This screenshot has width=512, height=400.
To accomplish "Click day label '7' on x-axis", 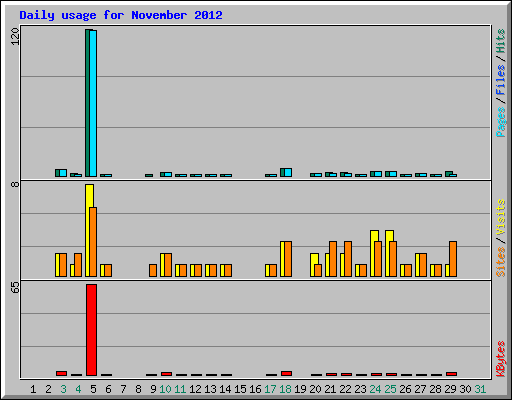I will (123, 389).
